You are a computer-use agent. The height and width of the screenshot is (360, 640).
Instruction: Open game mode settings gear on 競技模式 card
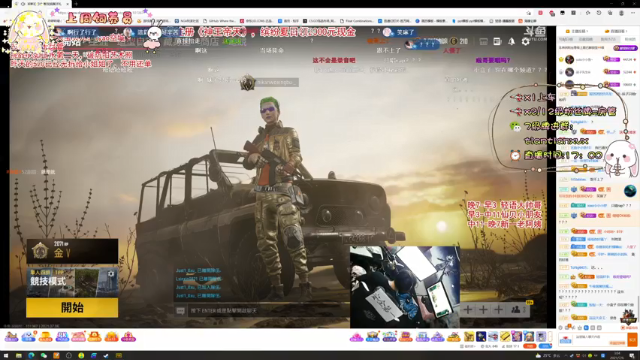(x=111, y=274)
